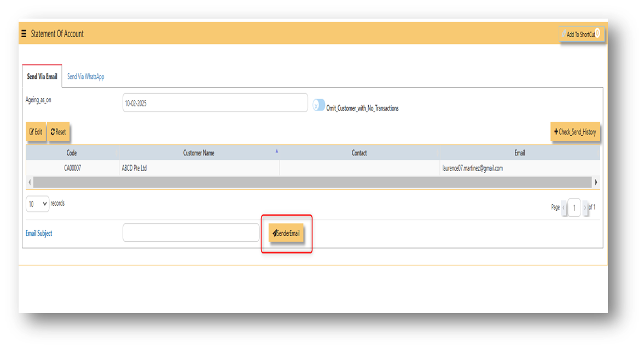Go to the next page arrow
Image resolution: width=644 pixels, height=349 pixels.
(x=585, y=207)
